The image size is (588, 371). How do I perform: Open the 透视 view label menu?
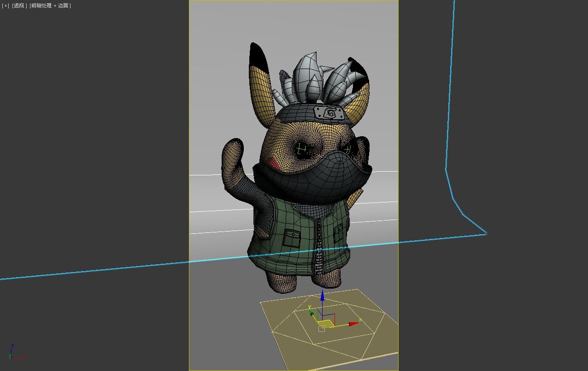(19, 6)
